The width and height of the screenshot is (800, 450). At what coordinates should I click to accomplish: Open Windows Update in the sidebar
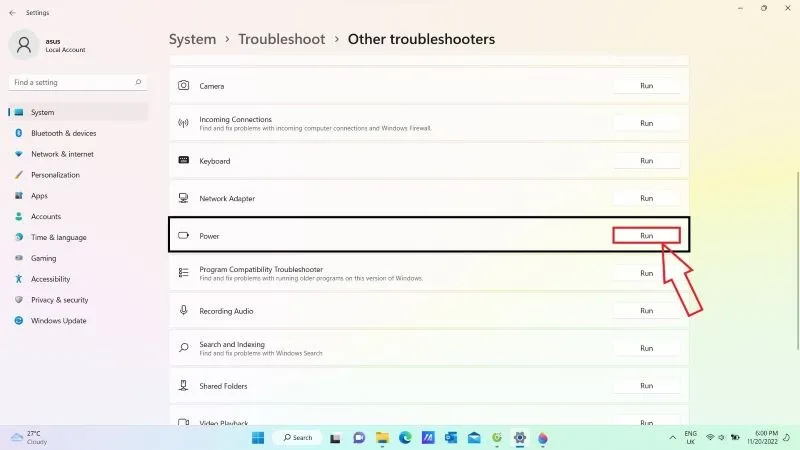click(x=58, y=321)
